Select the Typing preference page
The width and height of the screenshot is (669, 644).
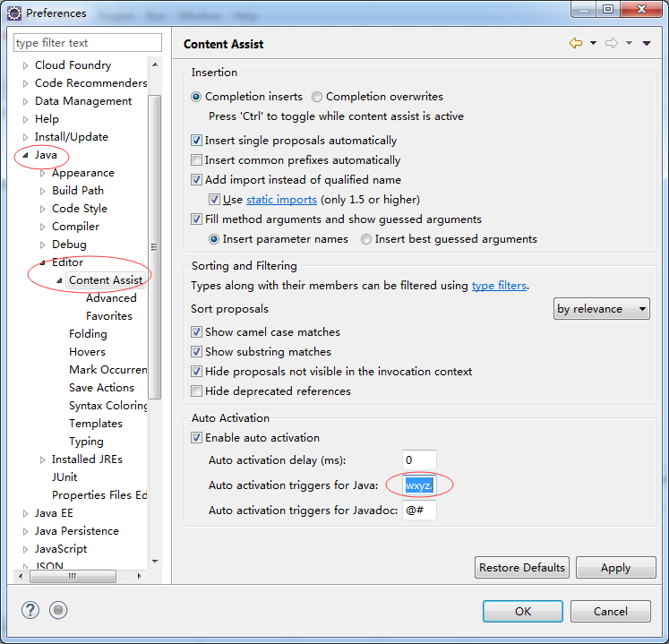pyautogui.click(x=86, y=442)
